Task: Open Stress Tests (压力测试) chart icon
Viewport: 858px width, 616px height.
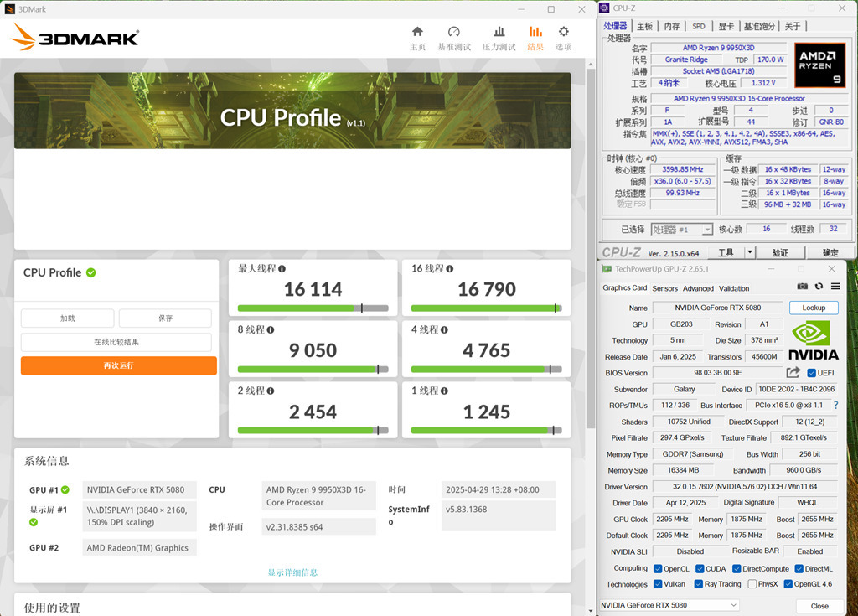Action: click(x=499, y=32)
